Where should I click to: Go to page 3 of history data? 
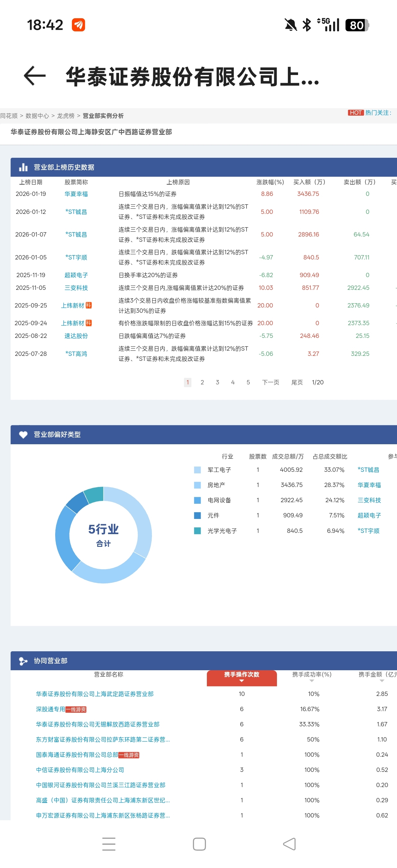point(217,382)
